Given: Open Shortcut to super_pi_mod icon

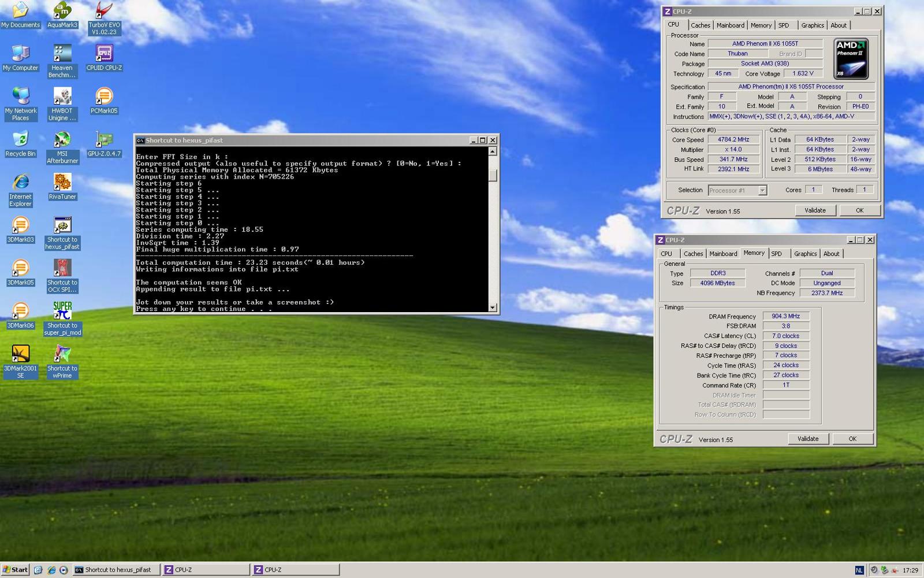Looking at the screenshot, I should click(x=62, y=319).
